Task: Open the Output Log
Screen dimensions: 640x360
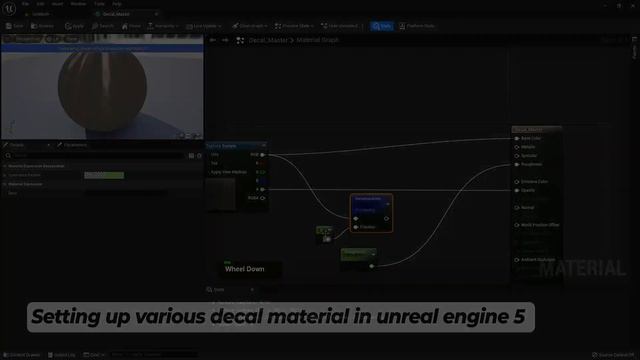Action: pyautogui.click(x=62, y=355)
